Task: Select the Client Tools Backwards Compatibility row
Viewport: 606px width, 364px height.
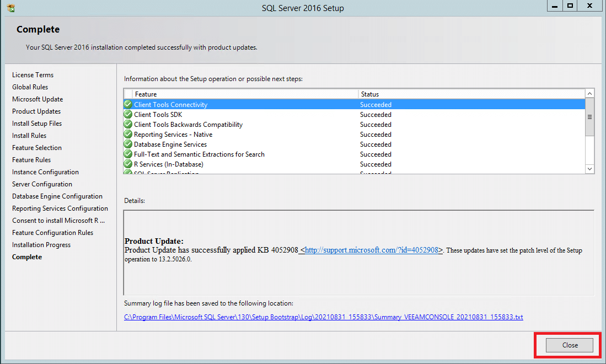Action: click(x=355, y=125)
